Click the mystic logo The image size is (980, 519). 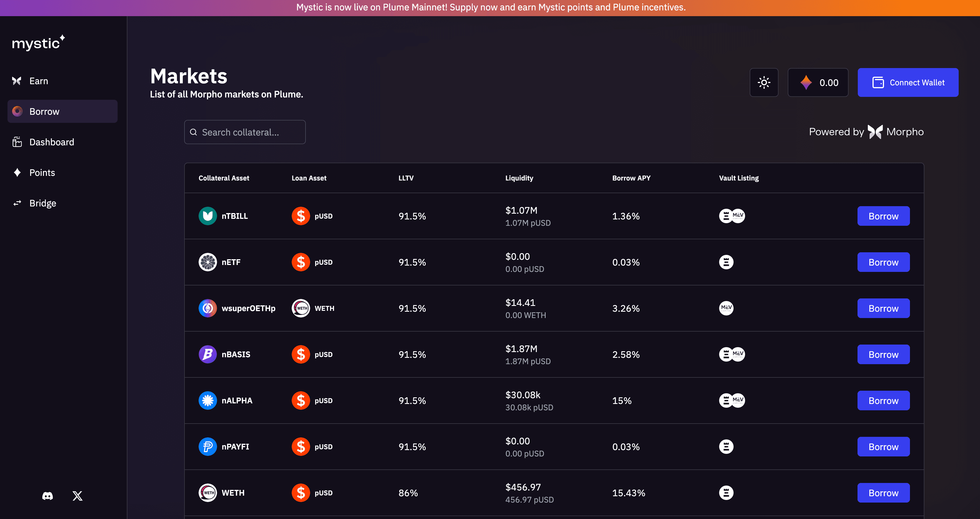click(x=38, y=43)
